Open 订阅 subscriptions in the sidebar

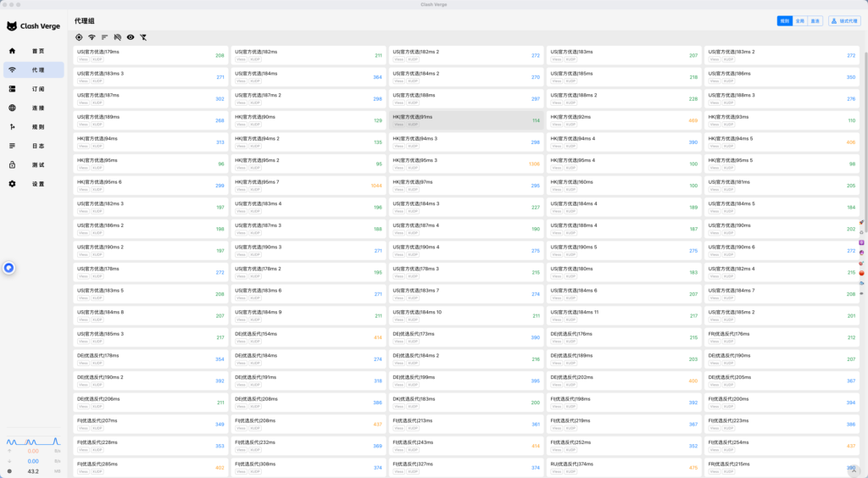coord(34,89)
